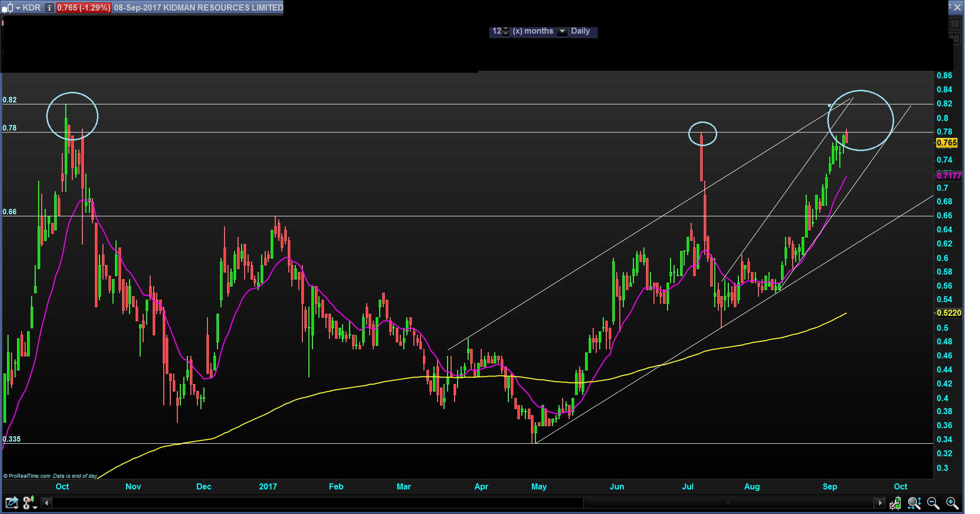Screen dimensions: 980x514
Task: Click the yellow 0.5220 moving average tag
Action: point(949,313)
